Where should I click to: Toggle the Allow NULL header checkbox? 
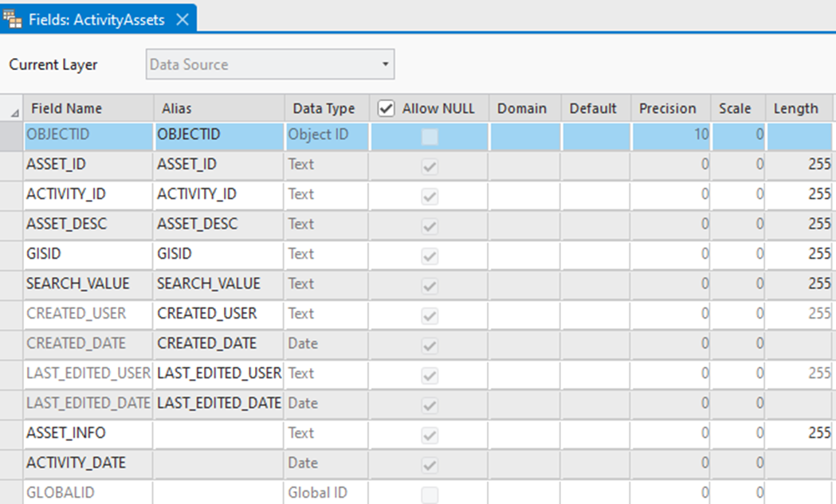point(386,109)
